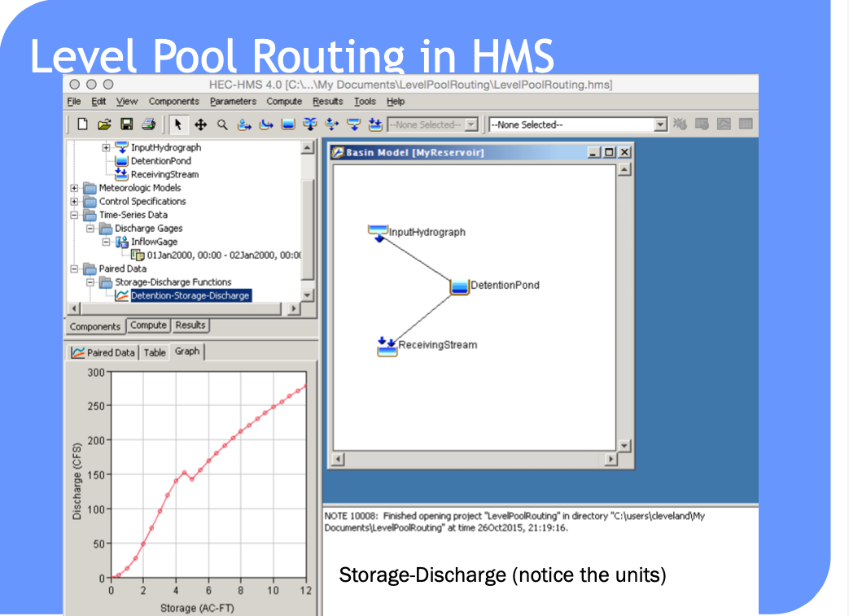Collapse the InflowGage node
This screenshot has width=849, height=616.
coord(106,242)
